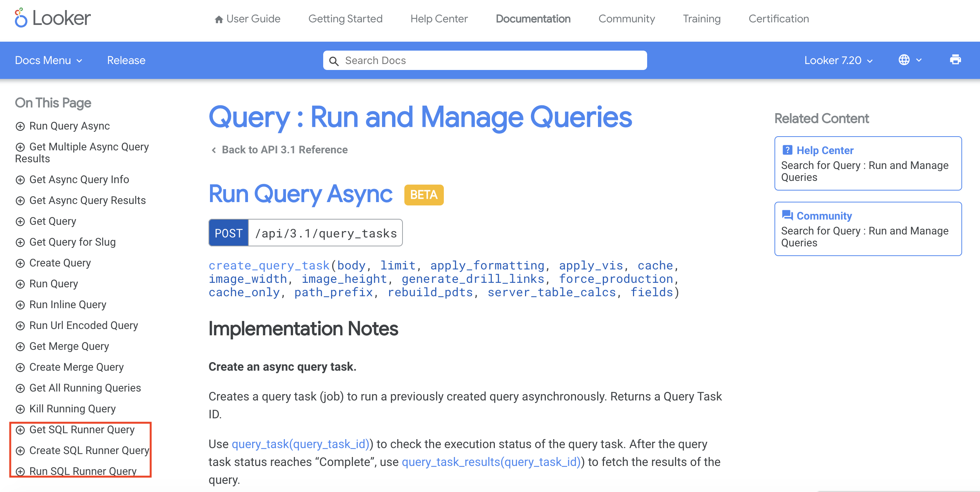
Task: Open query_task(query_task_id) link
Action: (x=300, y=444)
